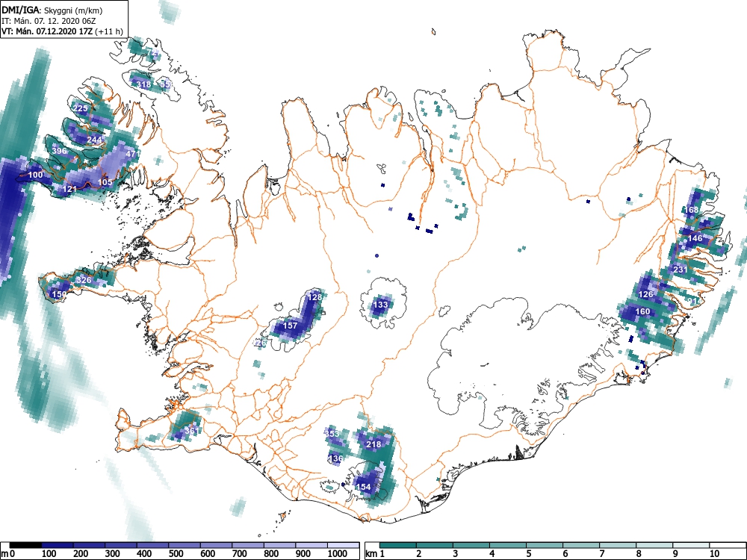The image size is (747, 560).
Task: Click the 128 visibility value label
Action: click(x=314, y=296)
